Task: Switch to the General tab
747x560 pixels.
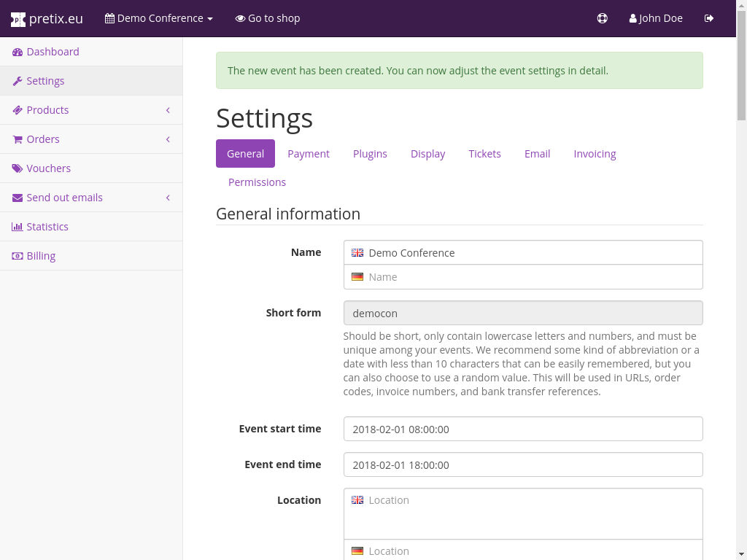Action: (245, 153)
